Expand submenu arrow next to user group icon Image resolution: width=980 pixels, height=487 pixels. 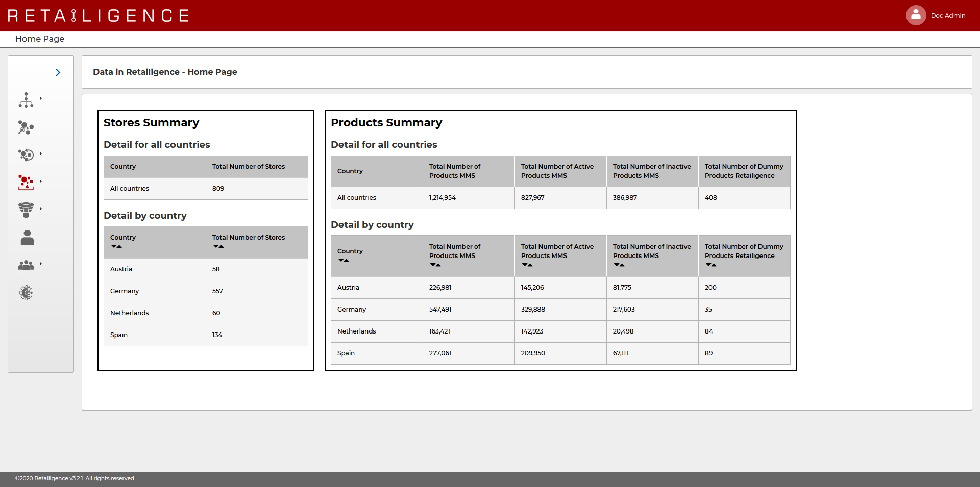(x=41, y=264)
